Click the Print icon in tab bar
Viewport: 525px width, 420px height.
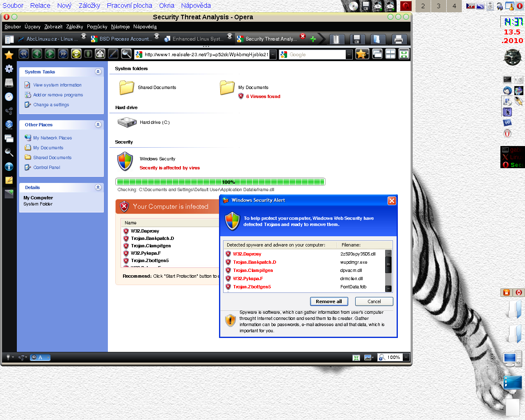[x=398, y=39]
